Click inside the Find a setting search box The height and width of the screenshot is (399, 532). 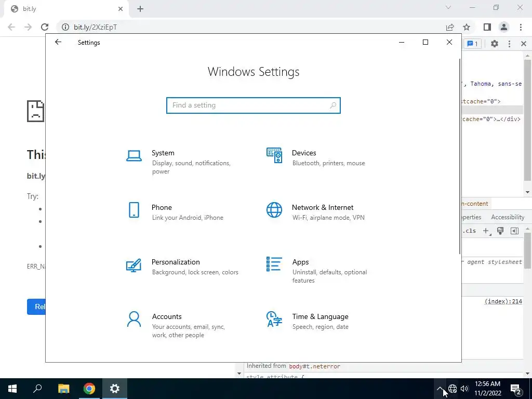click(254, 105)
